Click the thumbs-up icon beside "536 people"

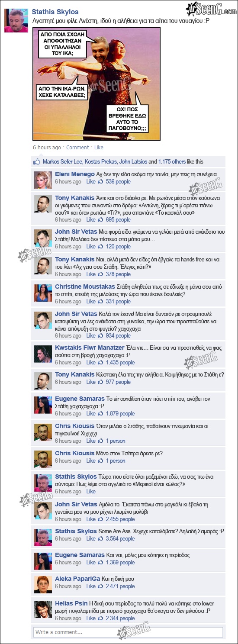(101, 181)
